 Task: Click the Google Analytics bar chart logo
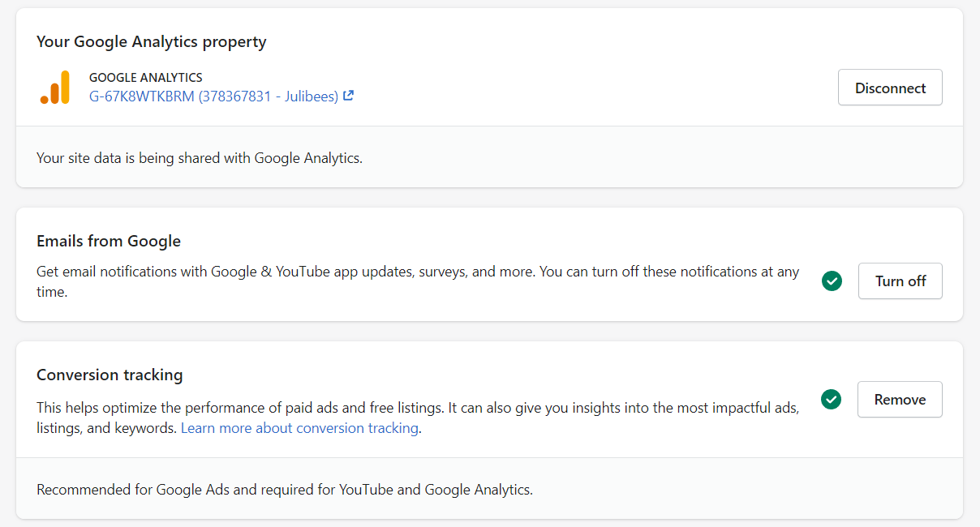click(x=55, y=88)
